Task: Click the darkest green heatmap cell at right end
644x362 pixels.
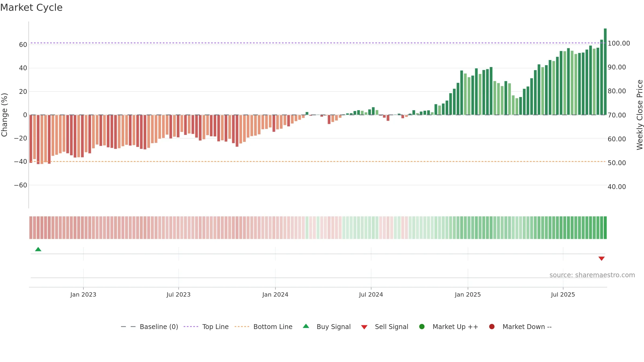Action: (605, 227)
